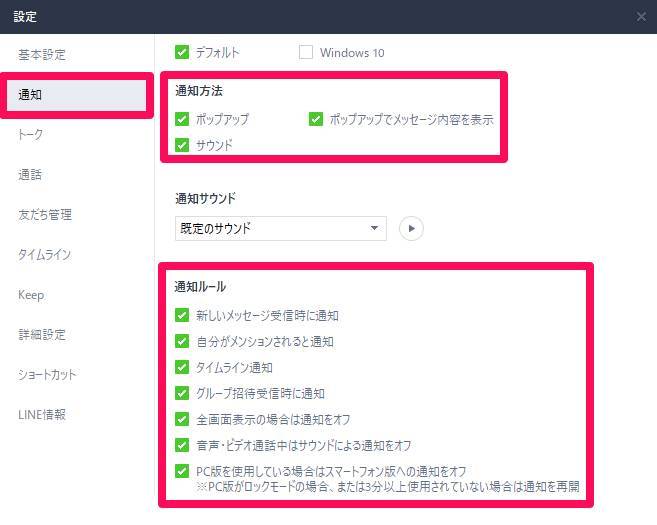Toggle 自分がメンションされると通知 checkbox

[x=182, y=341]
